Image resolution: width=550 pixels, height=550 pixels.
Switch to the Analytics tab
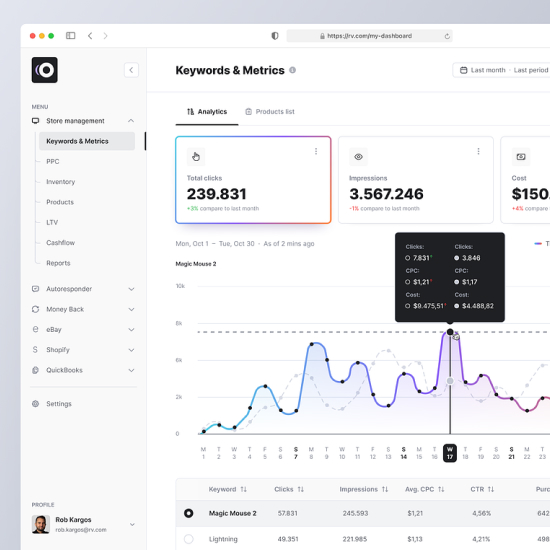207,112
